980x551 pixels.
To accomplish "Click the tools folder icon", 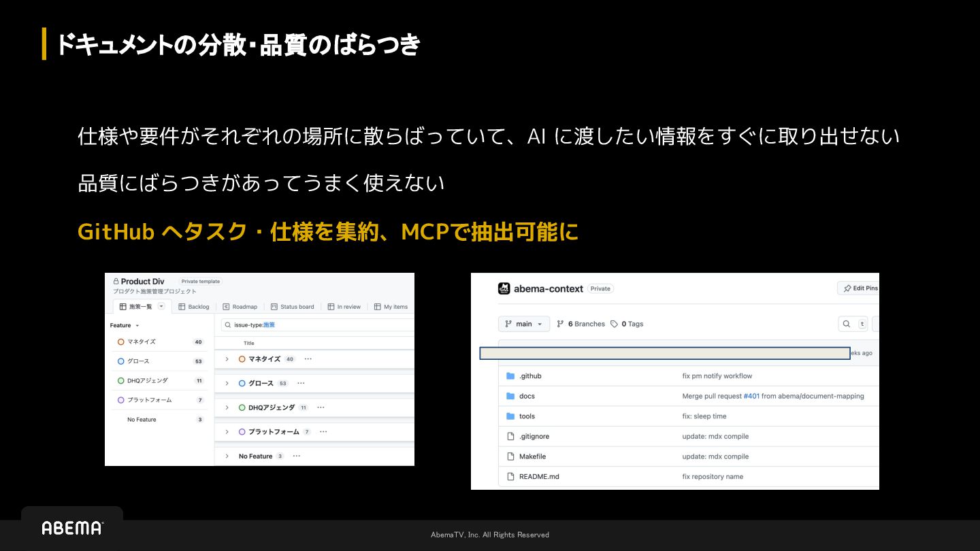I will pos(511,416).
